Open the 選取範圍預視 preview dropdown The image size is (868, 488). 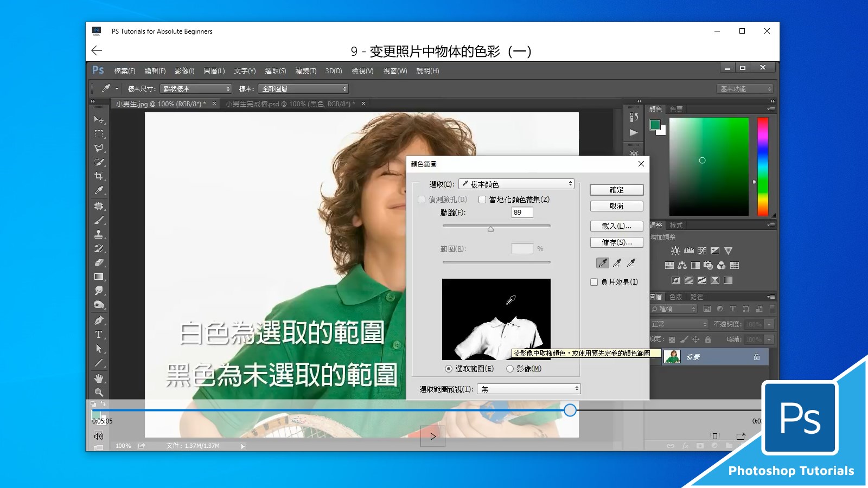529,389
